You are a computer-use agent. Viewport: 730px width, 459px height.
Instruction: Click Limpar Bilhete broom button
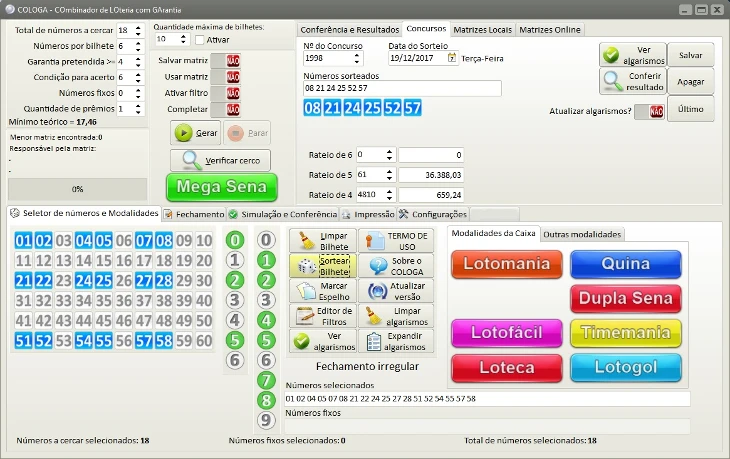[323, 241]
